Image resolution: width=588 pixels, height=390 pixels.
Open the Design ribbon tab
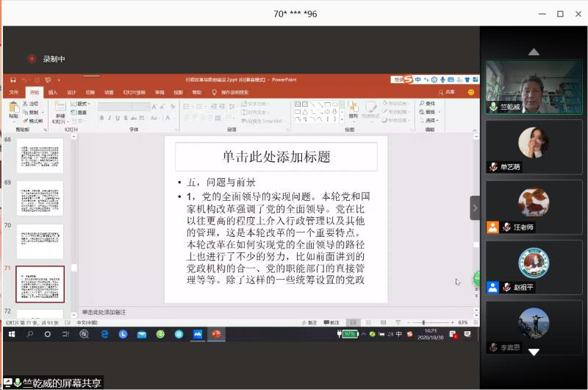(71, 93)
